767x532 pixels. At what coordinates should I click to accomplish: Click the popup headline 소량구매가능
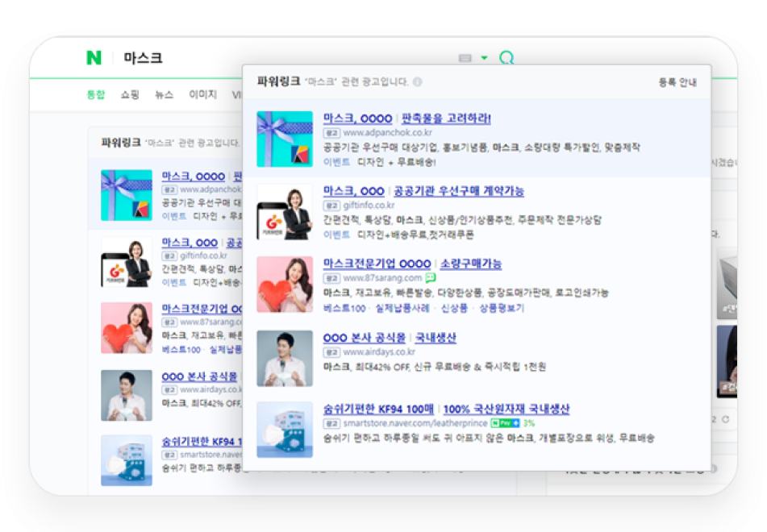pos(471,264)
